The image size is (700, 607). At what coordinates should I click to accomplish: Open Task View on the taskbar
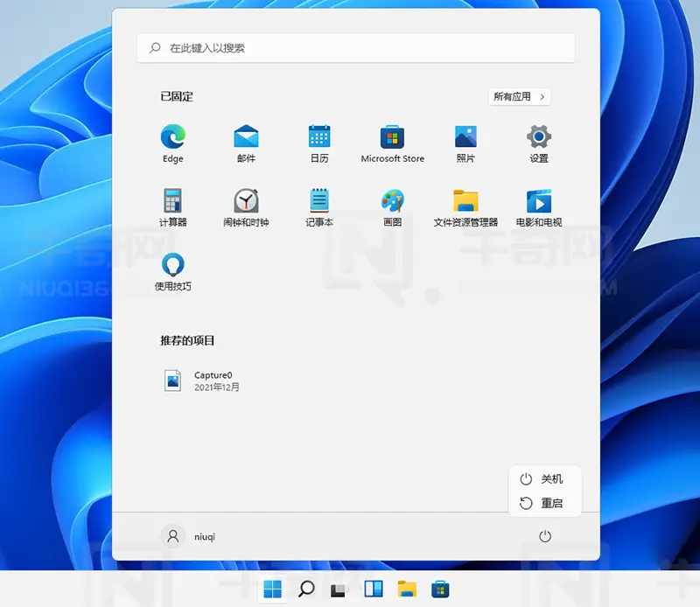coord(339,590)
